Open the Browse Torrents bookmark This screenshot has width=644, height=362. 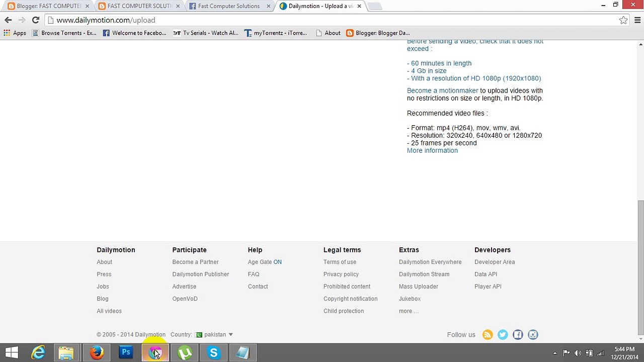click(x=64, y=33)
